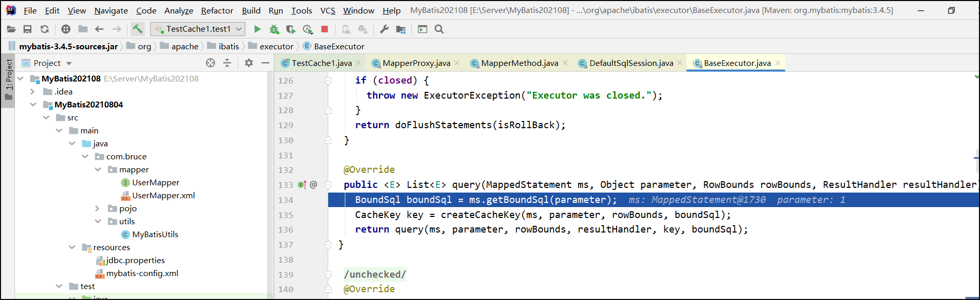Switch to the MapperProxy.java tab
The height and width of the screenshot is (300, 980).
pyautogui.click(x=416, y=63)
